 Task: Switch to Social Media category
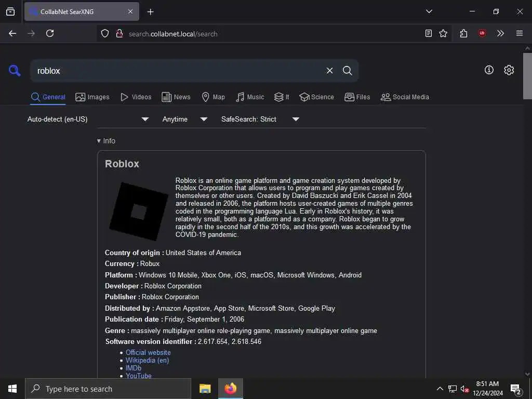point(405,97)
